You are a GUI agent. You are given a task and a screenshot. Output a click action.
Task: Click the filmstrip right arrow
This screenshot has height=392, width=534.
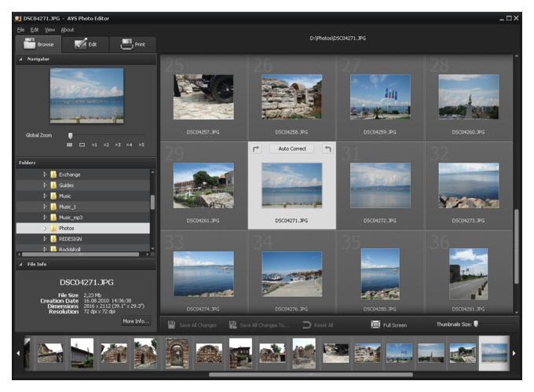coord(514,354)
